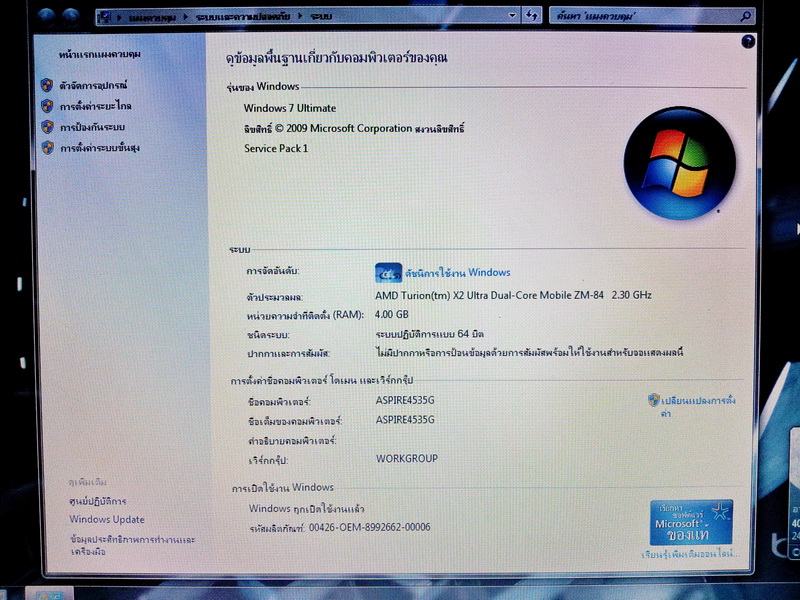Viewport: 800px width, 600px height.
Task: Click the WORKGROUP value
Action: [407, 459]
